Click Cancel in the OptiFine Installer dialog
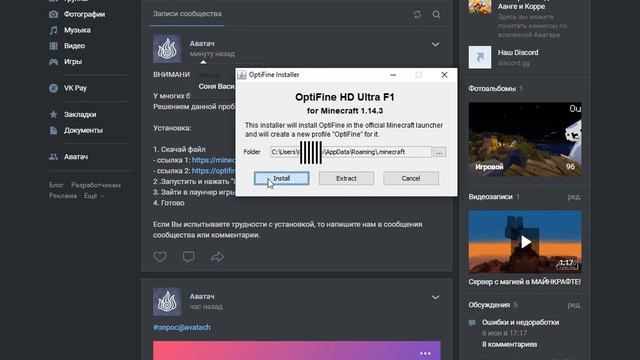640x360 pixels. [x=411, y=178]
